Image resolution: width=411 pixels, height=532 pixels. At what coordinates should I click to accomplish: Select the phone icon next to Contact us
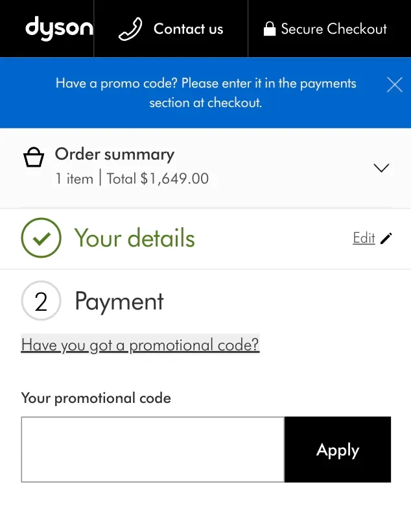pyautogui.click(x=130, y=28)
